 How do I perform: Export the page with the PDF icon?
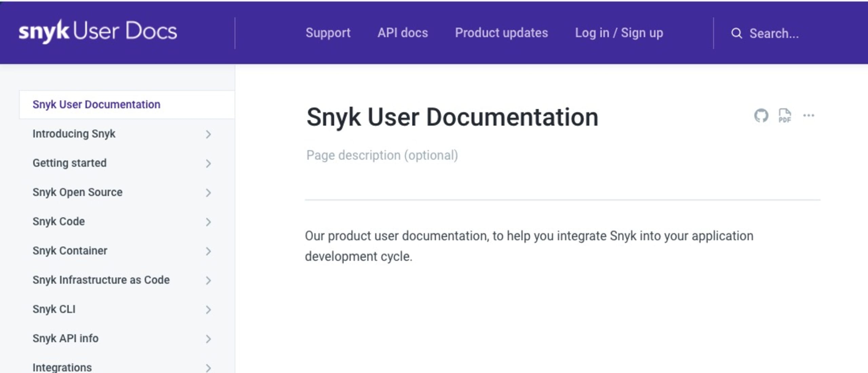(x=785, y=116)
